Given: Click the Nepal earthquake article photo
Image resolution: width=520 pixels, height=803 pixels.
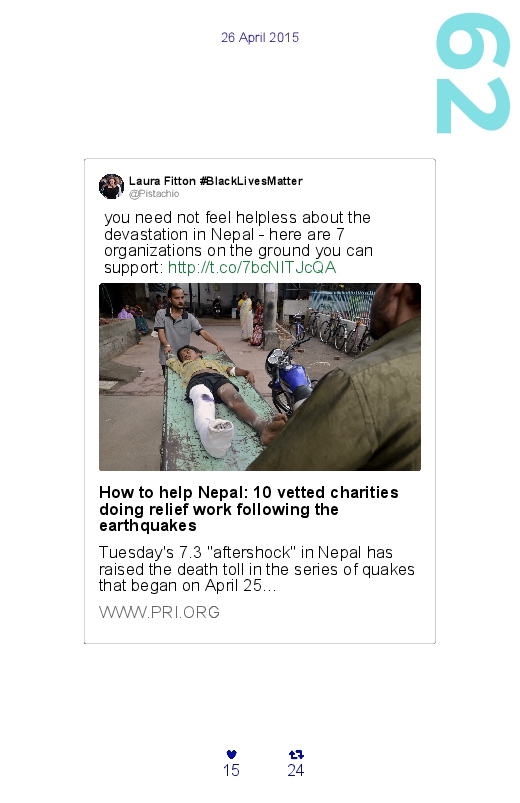Looking at the screenshot, I should (260, 377).
